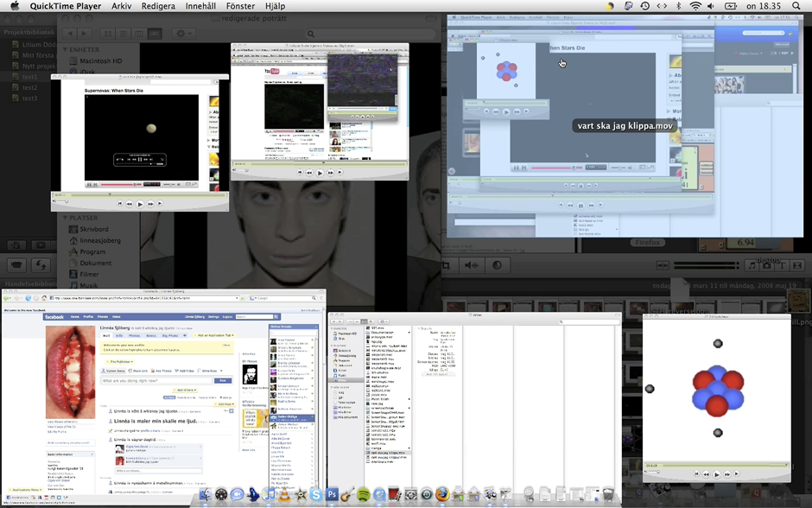Click the Time Machine menu bar icon
This screenshot has width=812, height=508.
(644, 6)
